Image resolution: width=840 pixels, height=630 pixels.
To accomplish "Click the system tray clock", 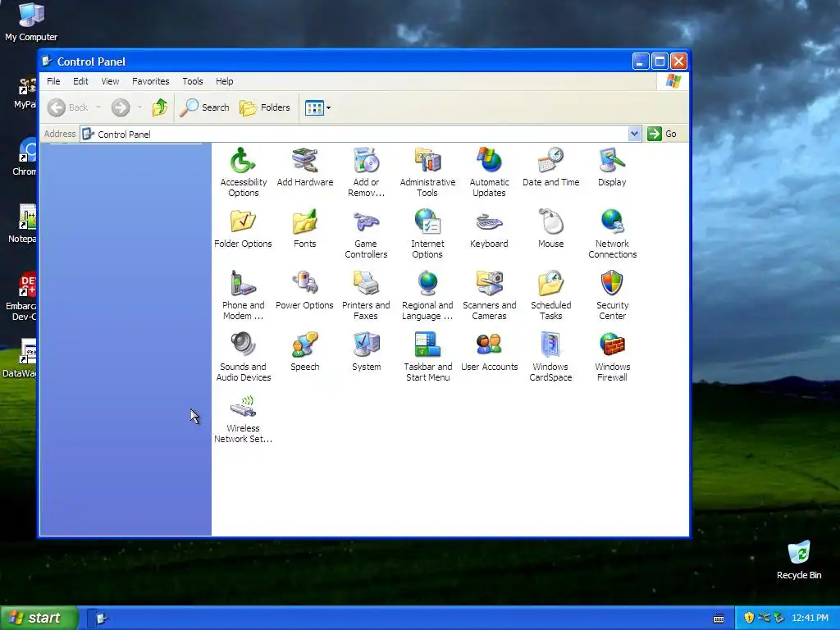I will pyautogui.click(x=810, y=619).
